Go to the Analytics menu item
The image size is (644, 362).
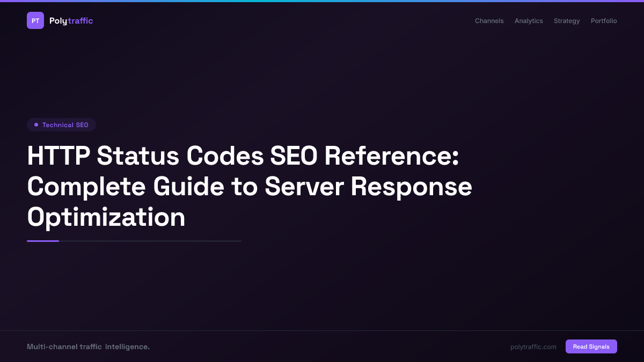click(529, 21)
